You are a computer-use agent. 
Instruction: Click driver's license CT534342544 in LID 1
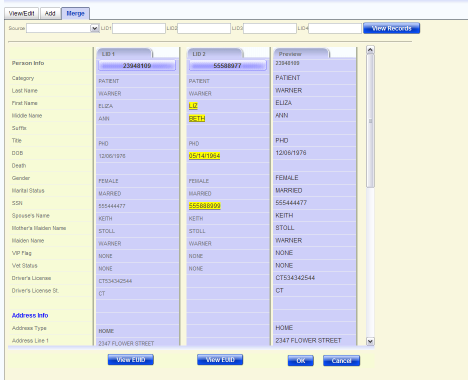tap(115, 281)
